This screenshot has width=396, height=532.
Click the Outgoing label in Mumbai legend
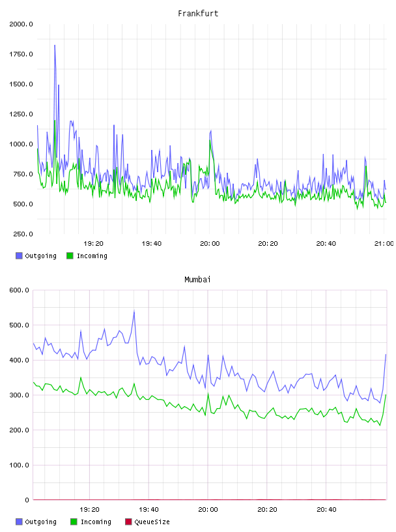[x=40, y=522]
